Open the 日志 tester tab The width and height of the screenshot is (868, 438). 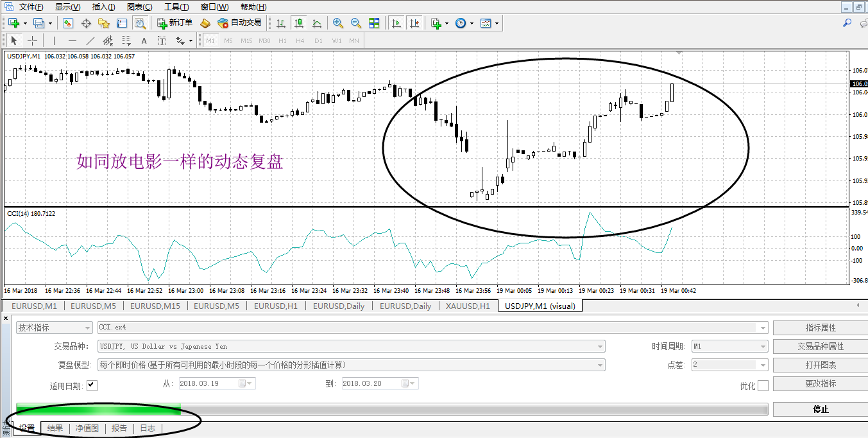[x=148, y=428]
